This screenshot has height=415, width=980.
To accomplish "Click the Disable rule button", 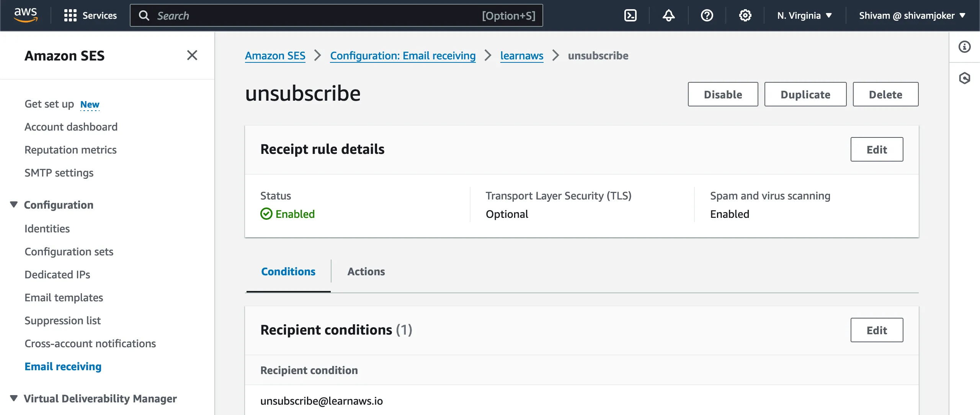I will tap(723, 94).
